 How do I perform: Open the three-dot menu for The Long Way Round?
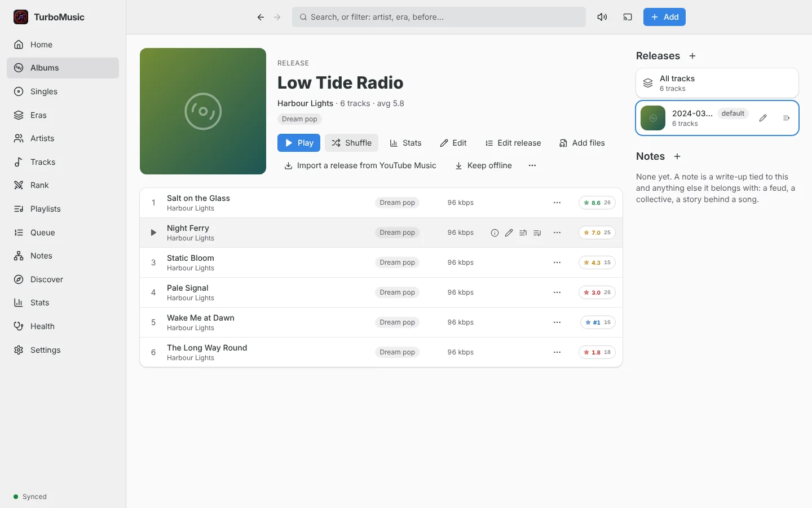coord(557,352)
